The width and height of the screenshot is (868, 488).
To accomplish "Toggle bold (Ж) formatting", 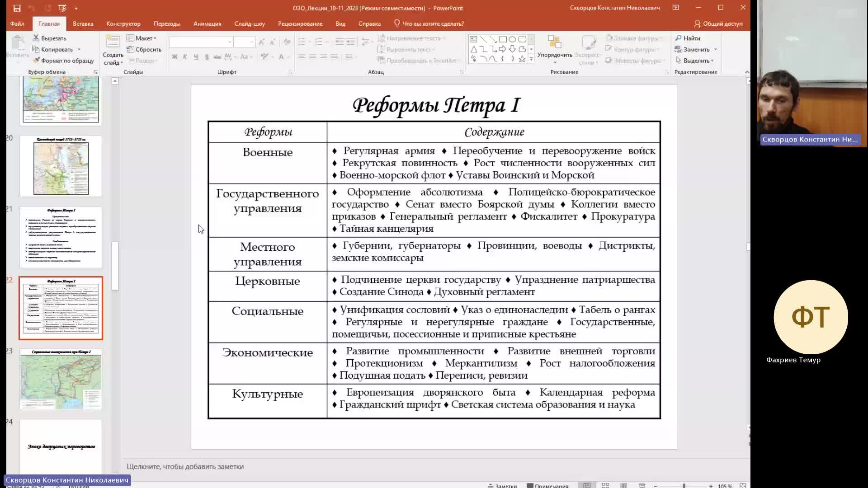I will tap(175, 56).
